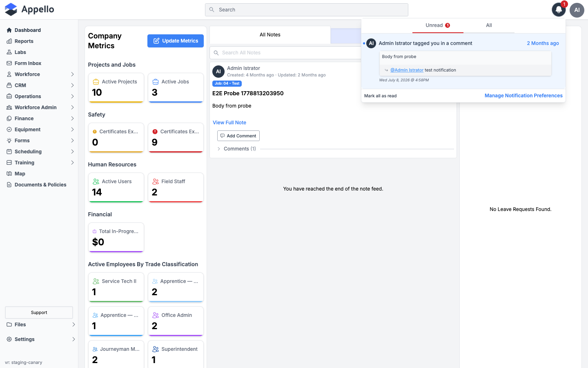Expand the Workforce menu chevron

[72, 74]
